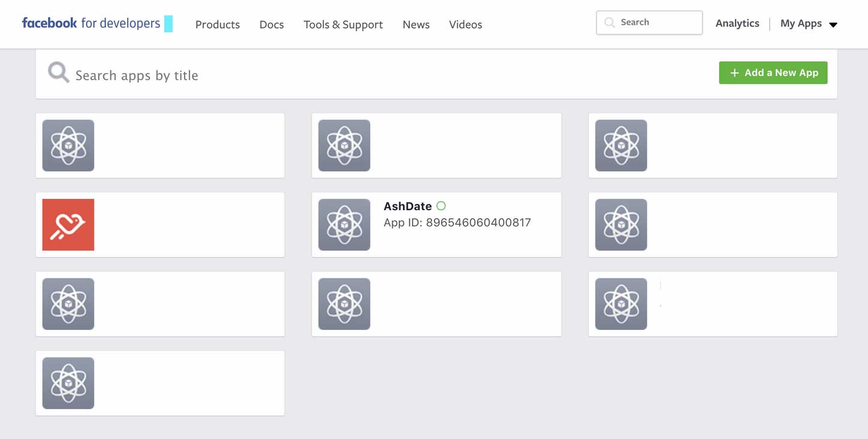Go to the facebook for developers home logo

point(91,23)
